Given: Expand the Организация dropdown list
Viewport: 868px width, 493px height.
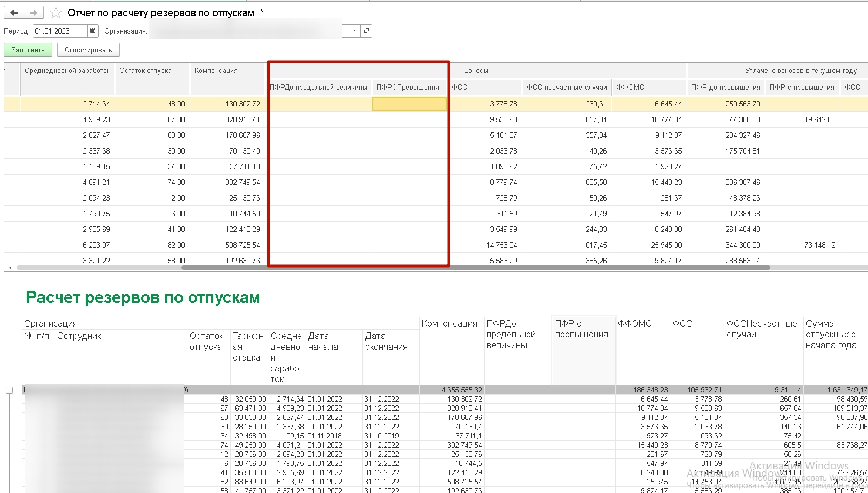Looking at the screenshot, I should 354,31.
